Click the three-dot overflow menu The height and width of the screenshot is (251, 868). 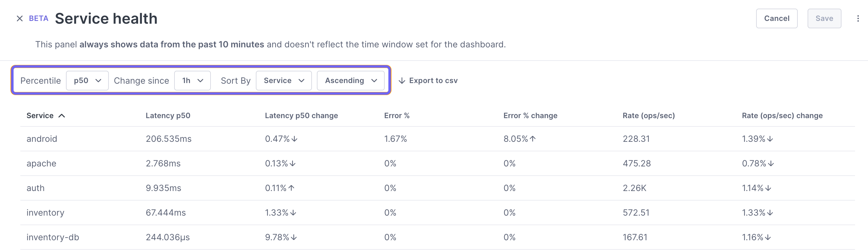click(x=858, y=18)
